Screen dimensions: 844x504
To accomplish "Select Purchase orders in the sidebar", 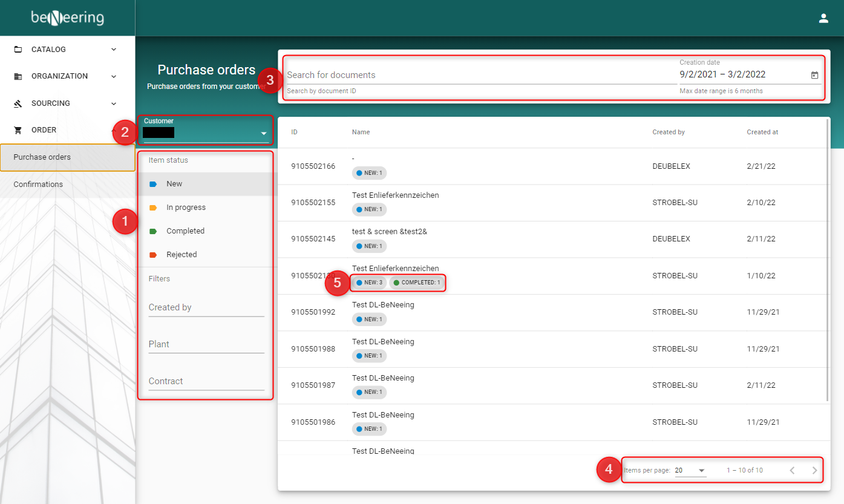I will [x=42, y=157].
